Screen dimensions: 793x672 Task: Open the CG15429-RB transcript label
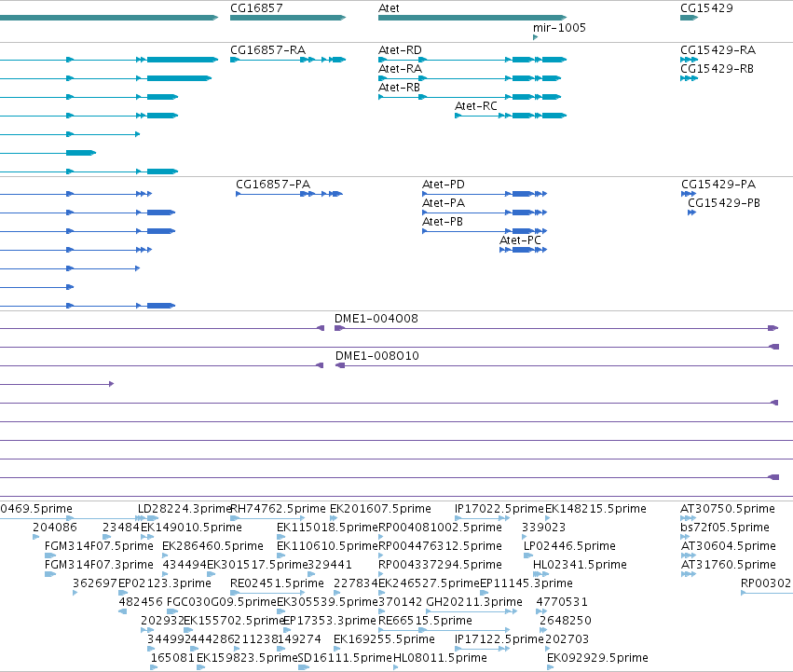(718, 69)
